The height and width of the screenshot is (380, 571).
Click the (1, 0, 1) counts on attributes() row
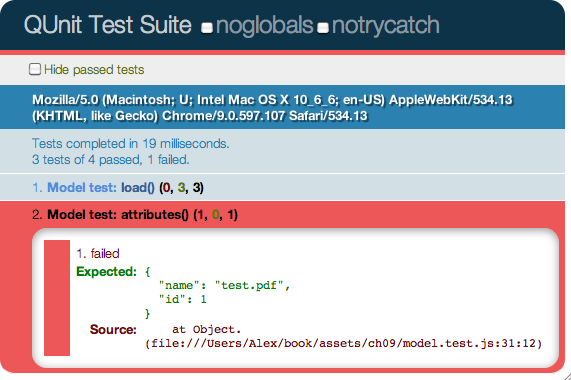tap(216, 214)
